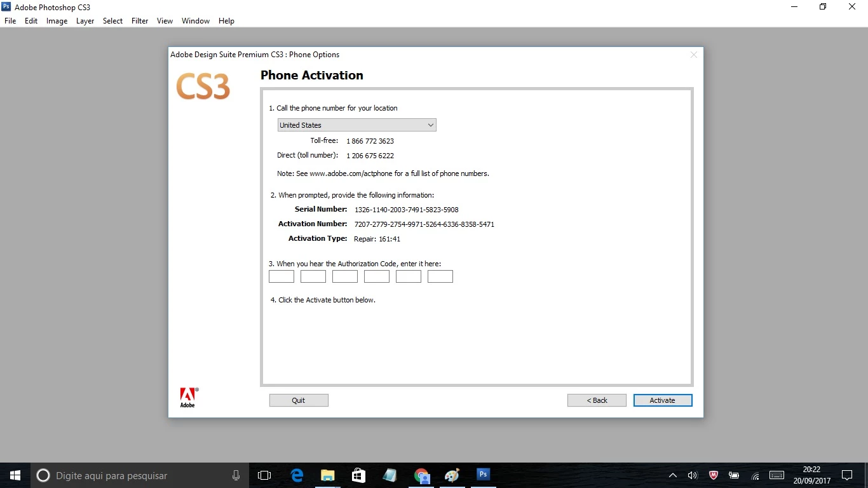
Task: Open Paint from the taskbar
Action: pyautogui.click(x=452, y=475)
